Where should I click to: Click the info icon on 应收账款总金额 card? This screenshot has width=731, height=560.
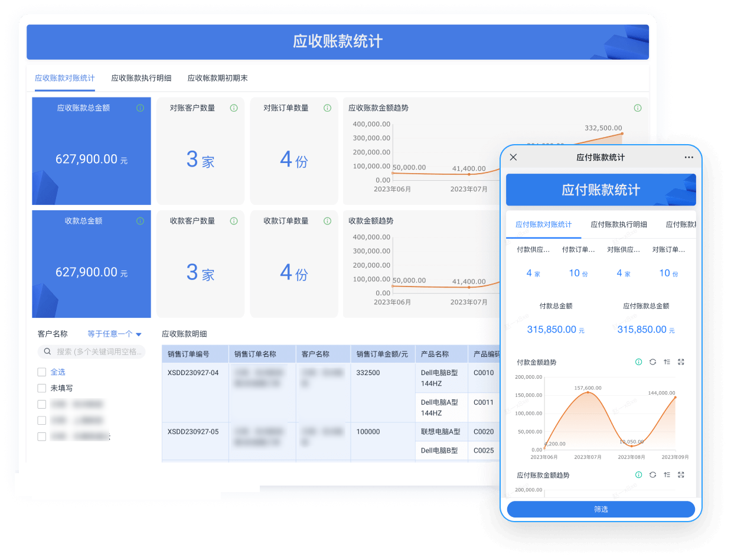pos(140,108)
